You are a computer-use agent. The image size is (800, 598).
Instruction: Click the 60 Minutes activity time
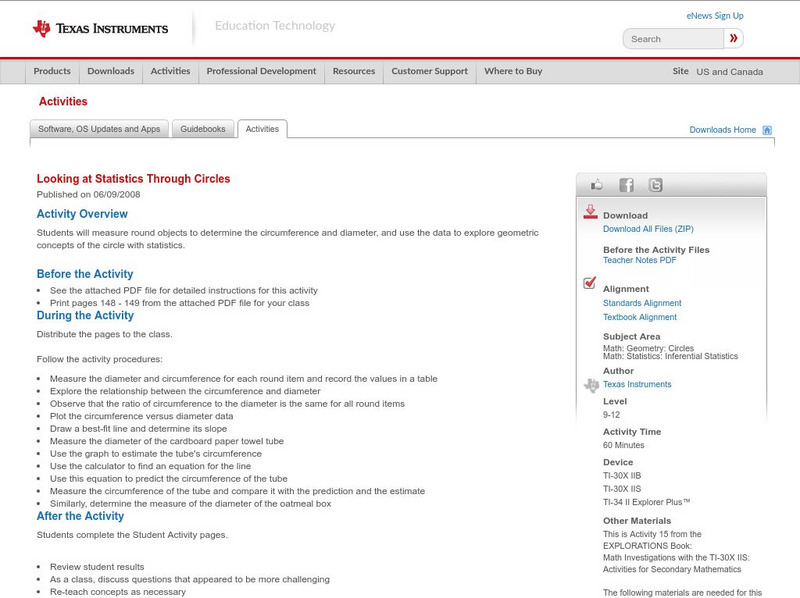click(623, 445)
